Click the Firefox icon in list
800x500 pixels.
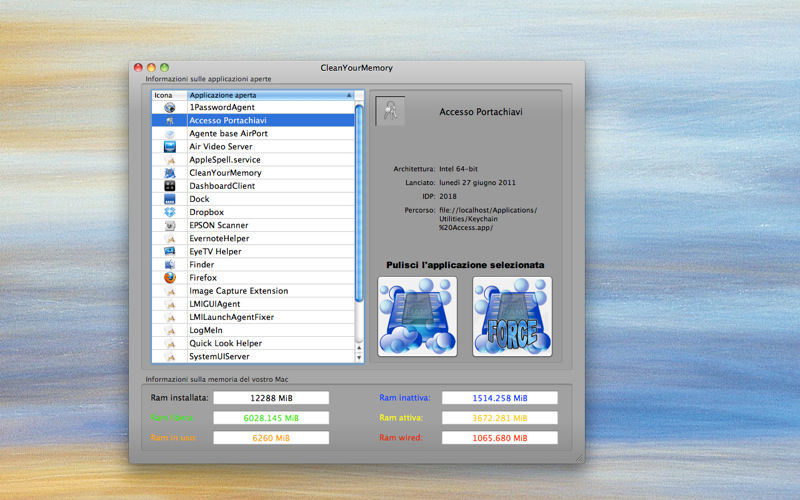[170, 278]
